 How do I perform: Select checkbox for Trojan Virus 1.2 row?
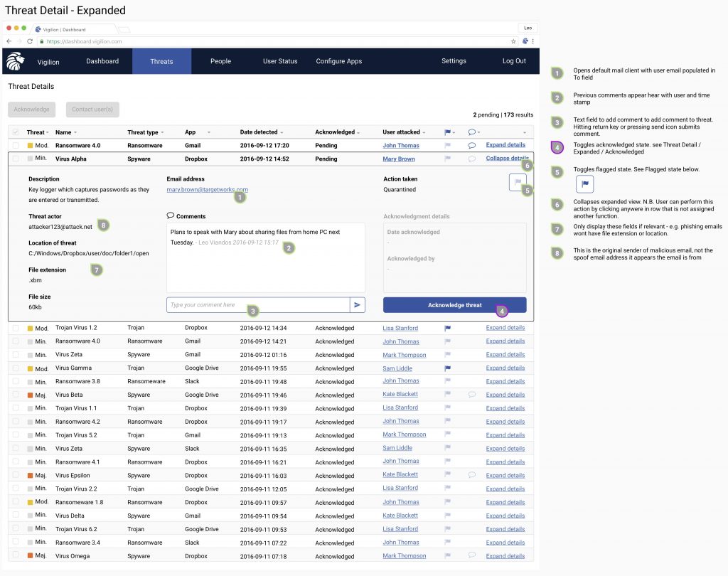pyautogui.click(x=16, y=329)
